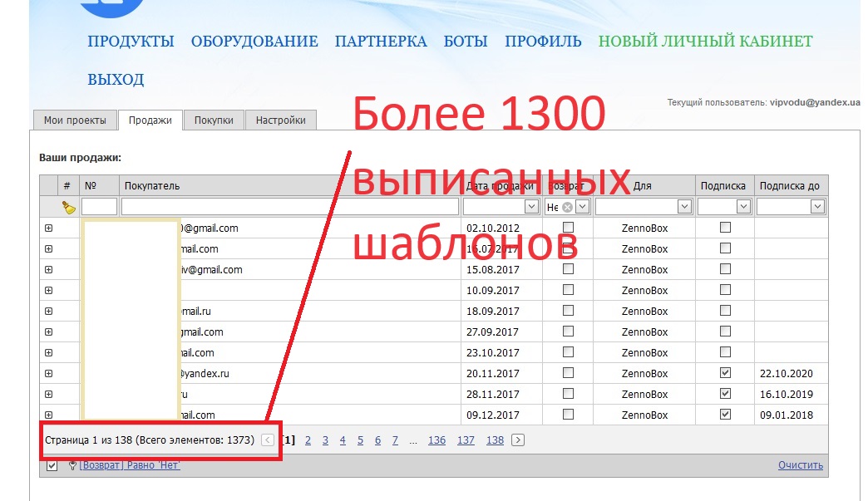This screenshot has width=868, height=501.
Task: Go to page 3 in the pager
Action: point(326,440)
